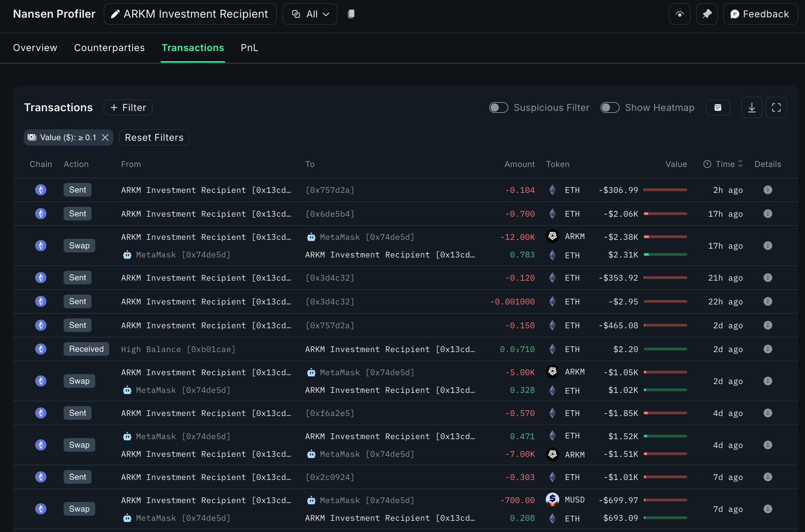Click the copy address clipboard icon
Screen dimensions: 805x532
coord(351,14)
